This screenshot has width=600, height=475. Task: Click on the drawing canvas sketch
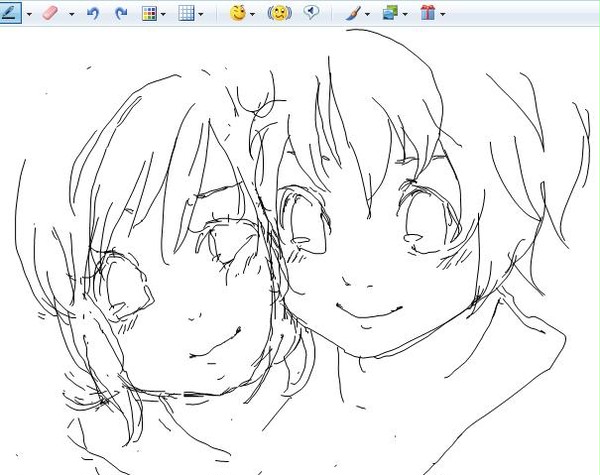pyautogui.click(x=300, y=251)
